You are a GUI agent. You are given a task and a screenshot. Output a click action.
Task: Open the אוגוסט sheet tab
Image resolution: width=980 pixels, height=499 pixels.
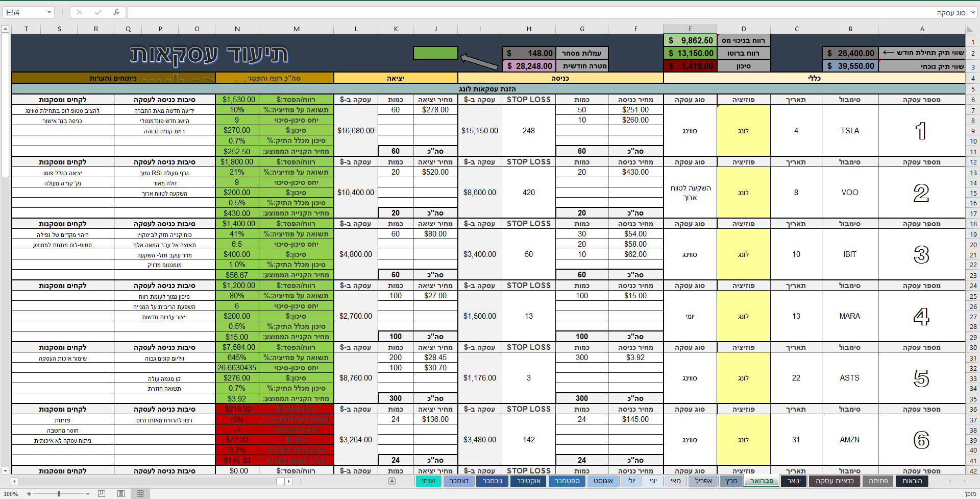[603, 481]
